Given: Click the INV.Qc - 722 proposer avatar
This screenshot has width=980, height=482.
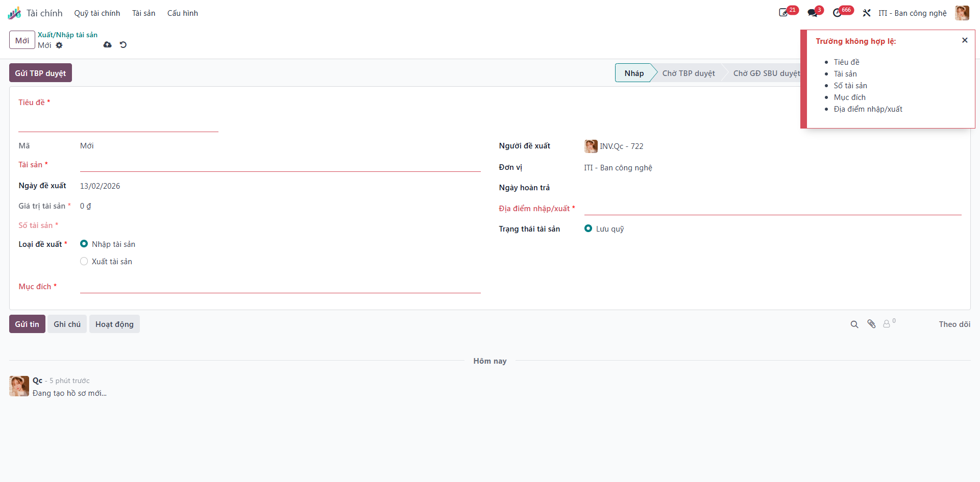Looking at the screenshot, I should click(591, 146).
